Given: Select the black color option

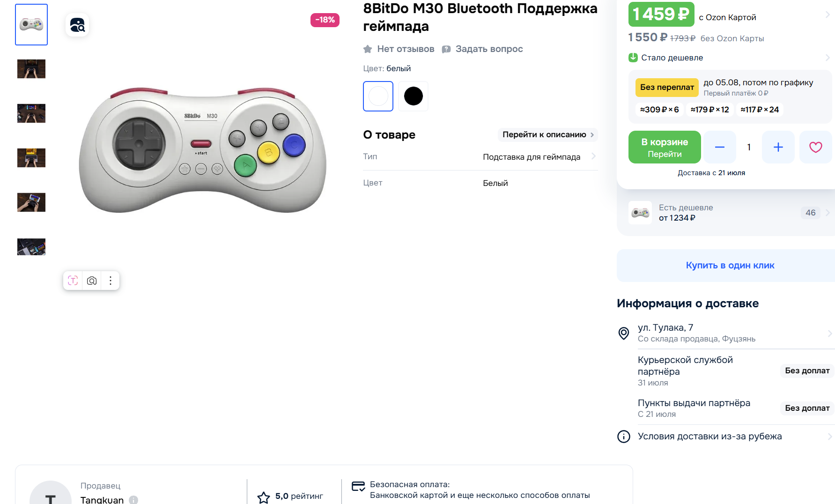Looking at the screenshot, I should (x=413, y=96).
